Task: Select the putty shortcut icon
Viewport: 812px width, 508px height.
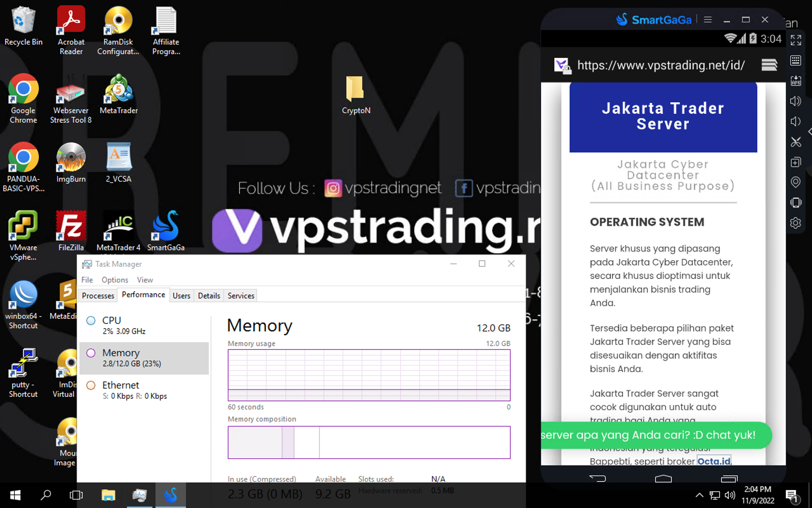Action: tap(23, 373)
